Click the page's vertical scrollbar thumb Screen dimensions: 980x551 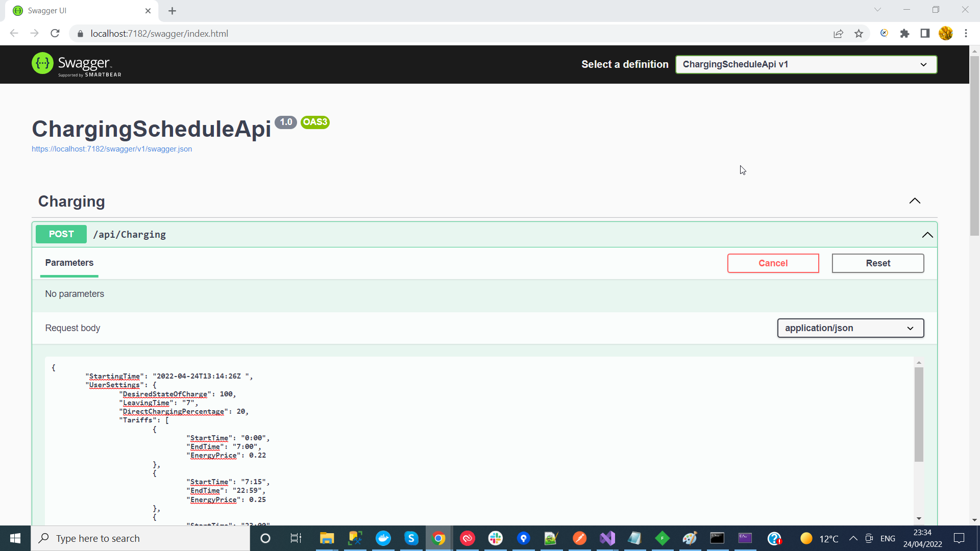point(974,145)
